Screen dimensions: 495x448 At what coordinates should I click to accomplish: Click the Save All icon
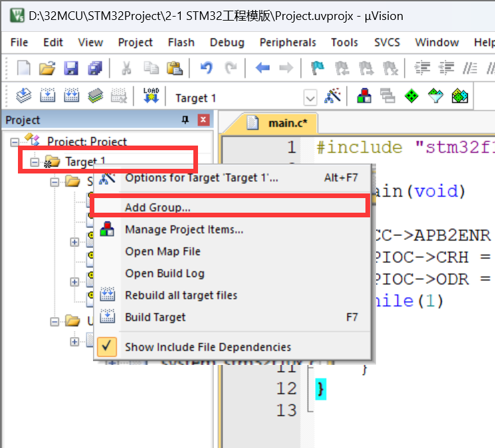click(95, 68)
